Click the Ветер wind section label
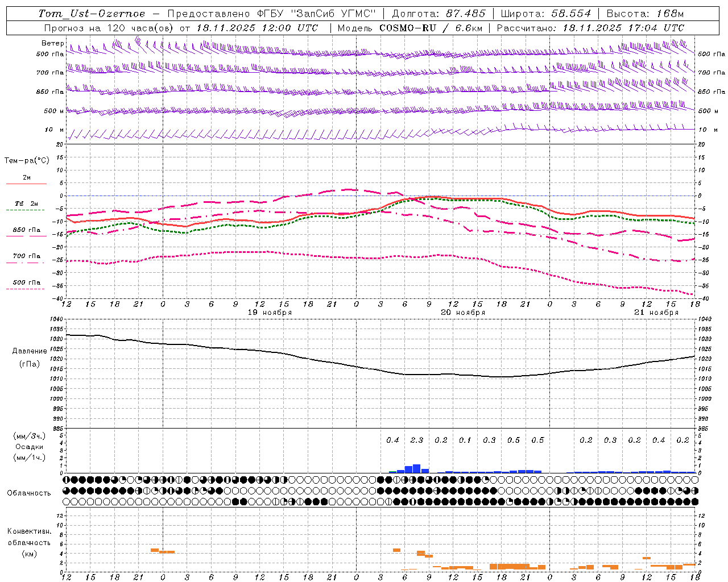Image resolution: width=728 pixels, height=582 pixels. point(53,43)
